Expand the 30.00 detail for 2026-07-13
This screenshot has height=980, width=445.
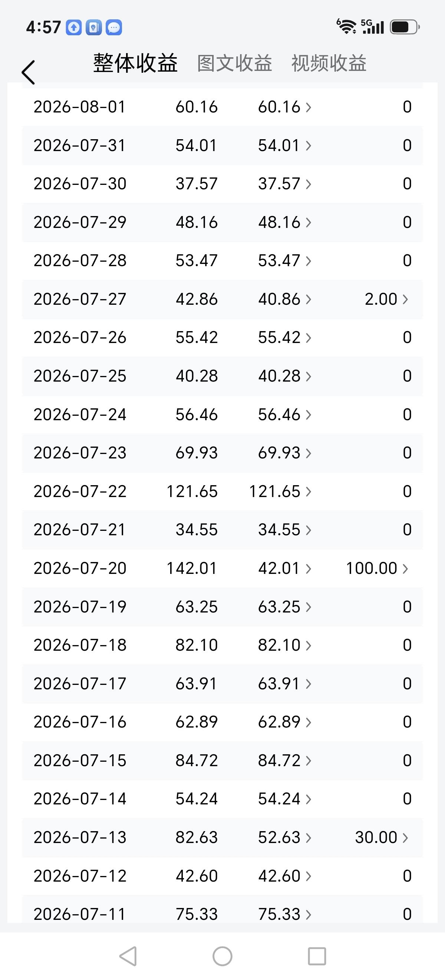point(382,837)
